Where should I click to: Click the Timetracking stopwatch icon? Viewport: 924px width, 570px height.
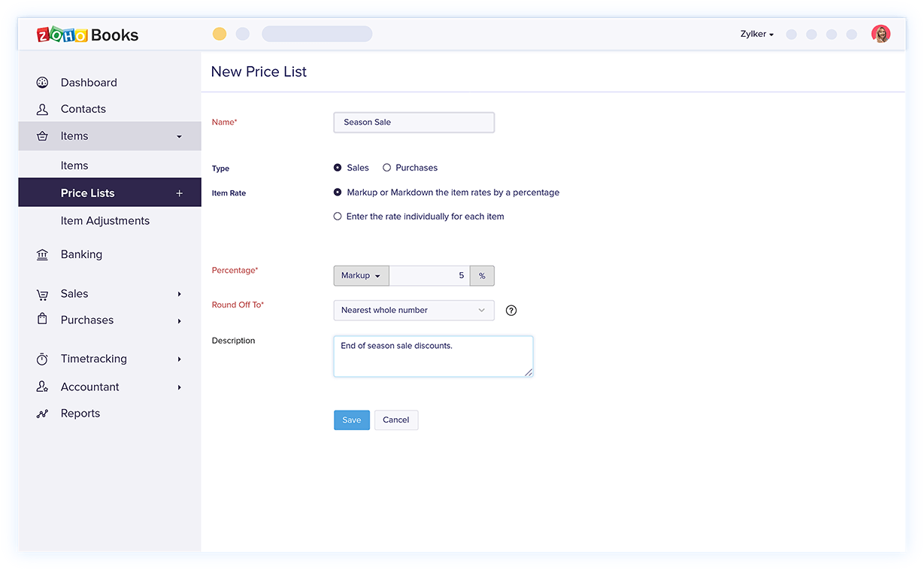[42, 359]
